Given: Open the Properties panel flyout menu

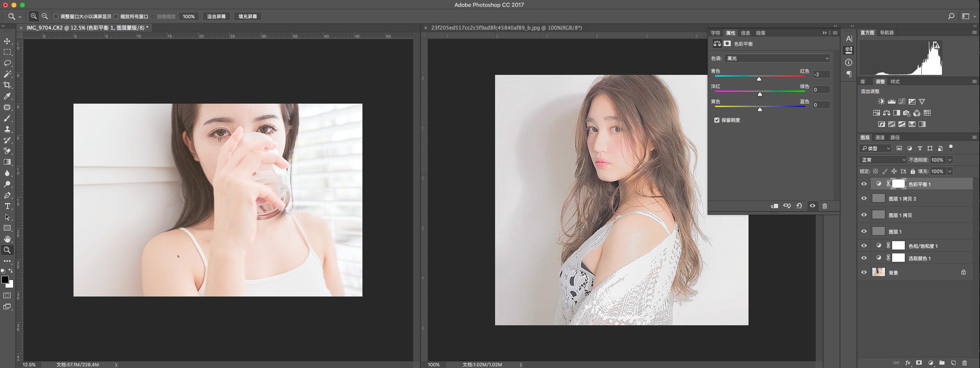Looking at the screenshot, I should (835, 33).
